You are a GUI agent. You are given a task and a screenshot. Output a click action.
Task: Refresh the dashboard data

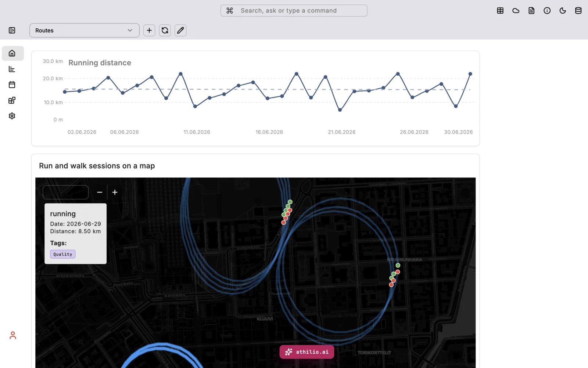(x=165, y=31)
